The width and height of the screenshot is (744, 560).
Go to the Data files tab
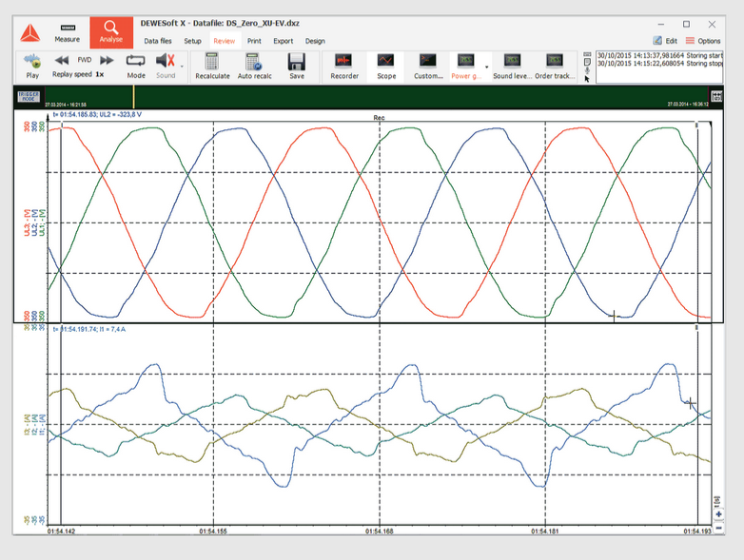pos(158,41)
